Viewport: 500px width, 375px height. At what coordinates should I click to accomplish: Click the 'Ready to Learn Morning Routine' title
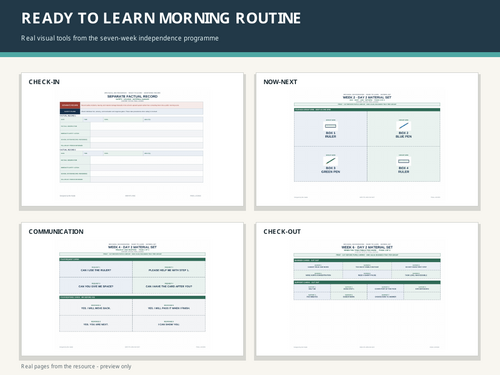161,18
